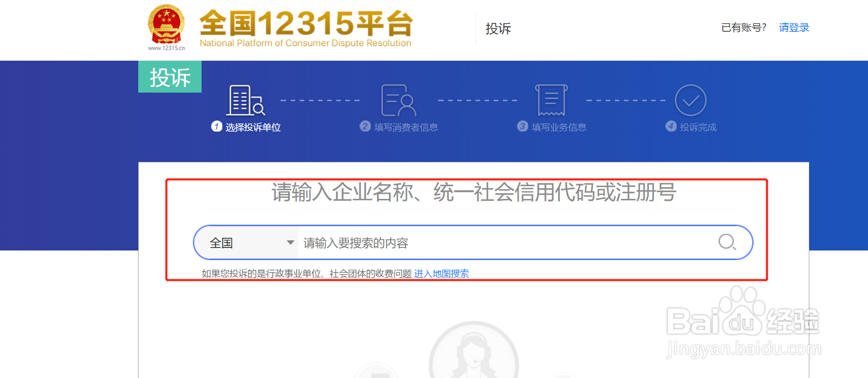This screenshot has height=378, width=868.
Task: Click the magnifier search icon
Action: 727,242
